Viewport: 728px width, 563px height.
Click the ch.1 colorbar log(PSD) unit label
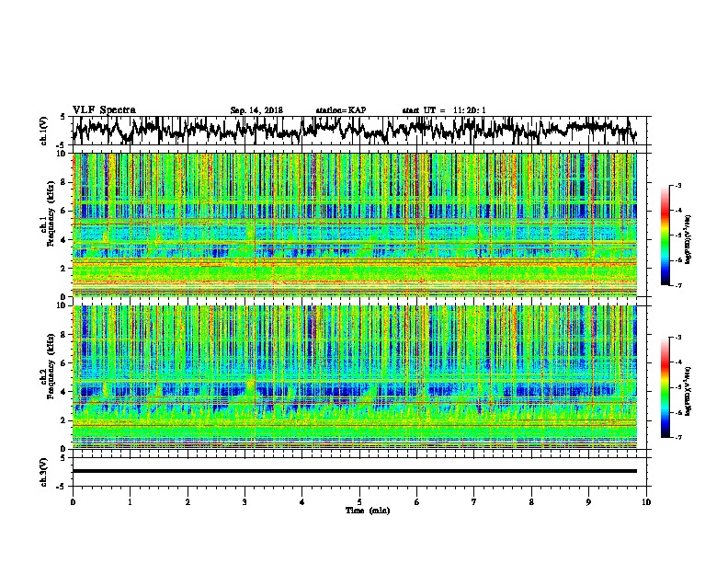pyautogui.click(x=688, y=240)
